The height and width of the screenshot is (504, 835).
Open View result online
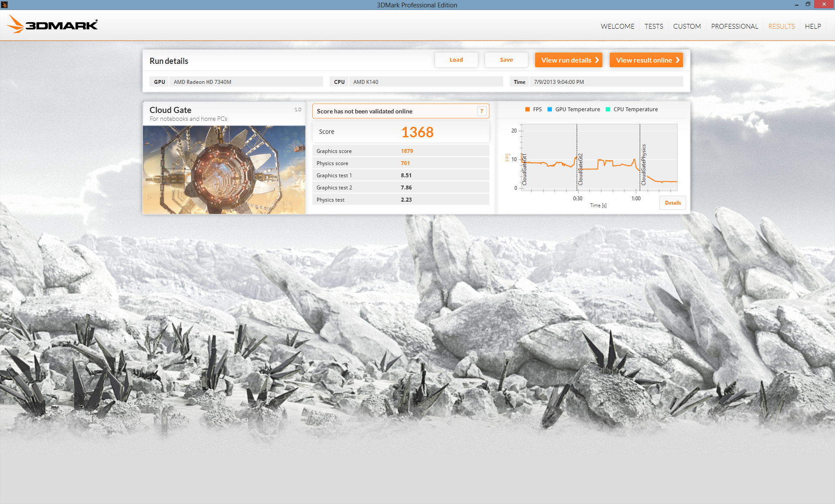pyautogui.click(x=646, y=60)
